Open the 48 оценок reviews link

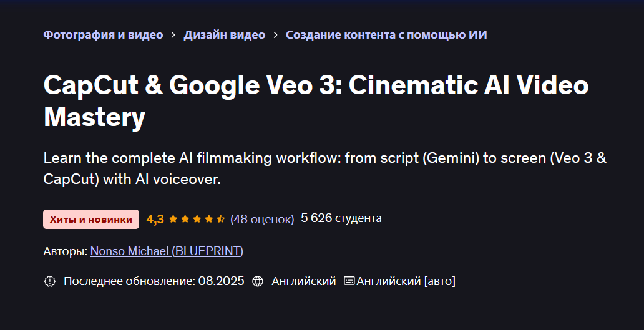(262, 219)
